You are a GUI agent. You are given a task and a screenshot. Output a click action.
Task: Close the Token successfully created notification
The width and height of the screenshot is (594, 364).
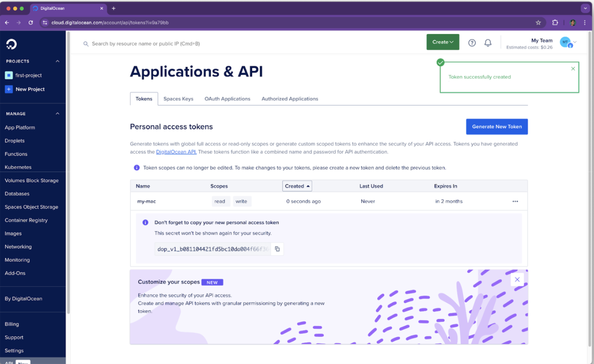point(573,69)
